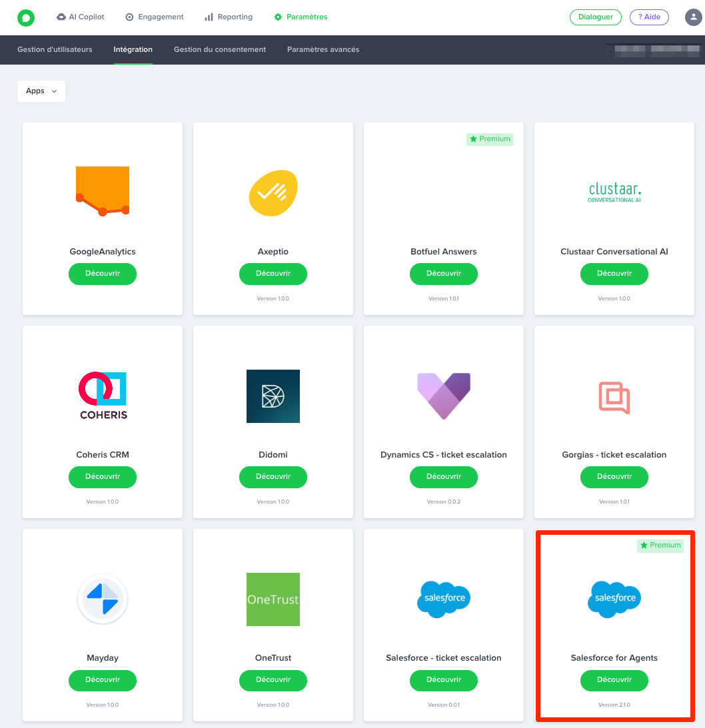Viewport: 705px width, 728px height.
Task: Click the Axeptio yellow checkmark logo
Action: click(x=273, y=193)
